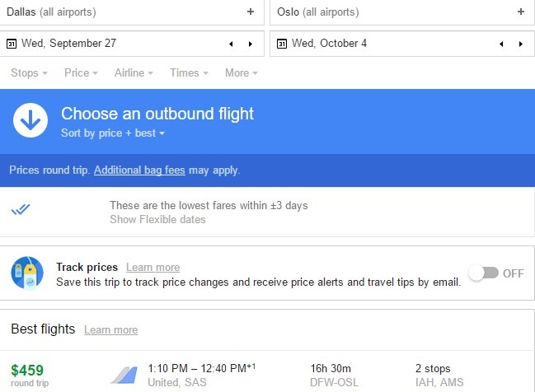535x392 pixels.
Task: Go to next return date
Action: pyautogui.click(x=521, y=44)
